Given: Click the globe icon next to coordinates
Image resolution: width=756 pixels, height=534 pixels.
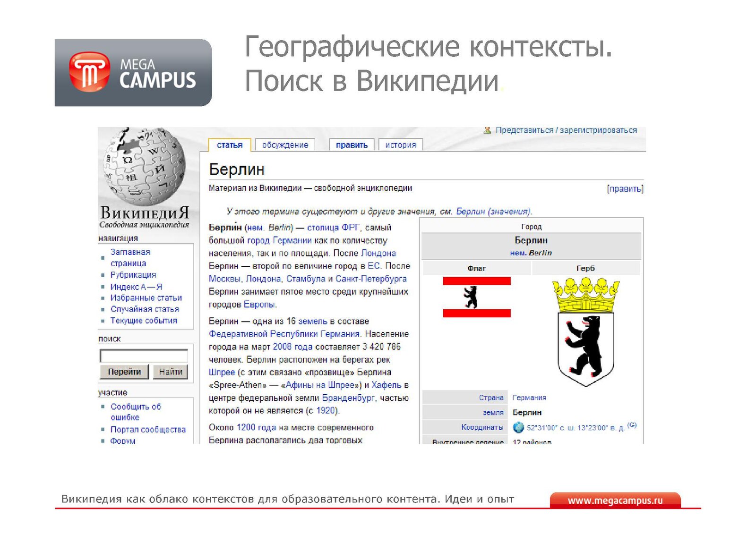Looking at the screenshot, I should pos(518,428).
